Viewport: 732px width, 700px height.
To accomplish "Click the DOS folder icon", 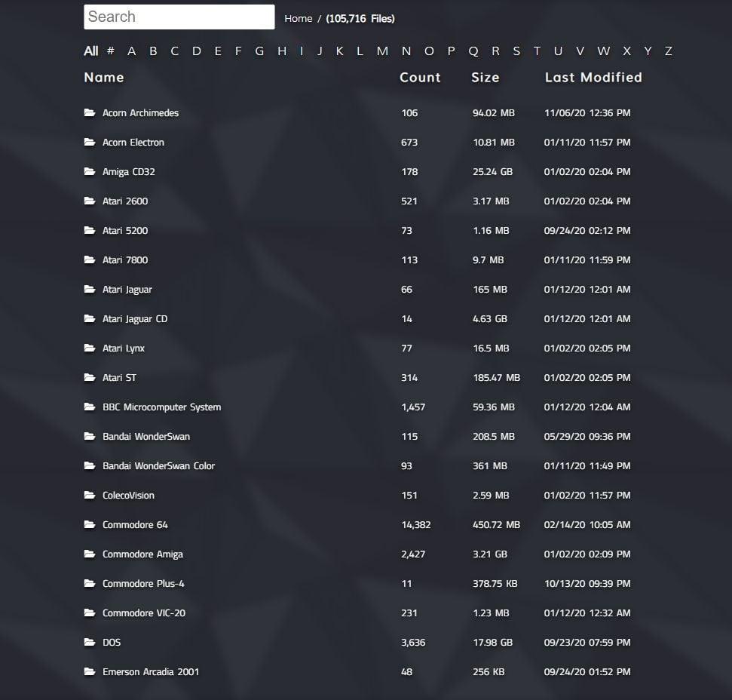I will point(89,642).
